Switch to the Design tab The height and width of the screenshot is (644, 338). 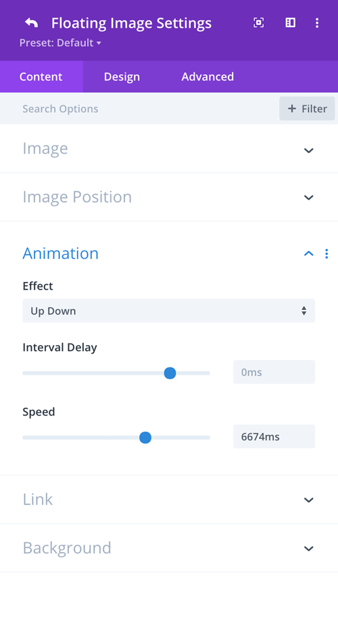coord(122,77)
